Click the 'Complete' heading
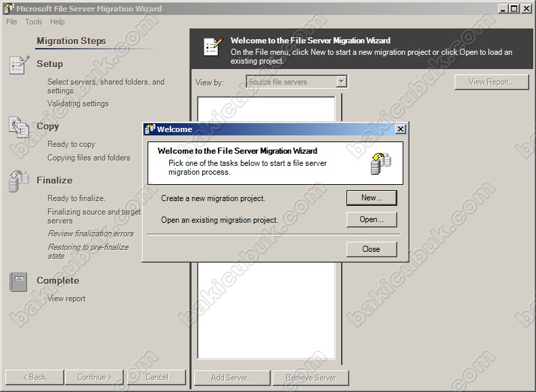 [58, 280]
